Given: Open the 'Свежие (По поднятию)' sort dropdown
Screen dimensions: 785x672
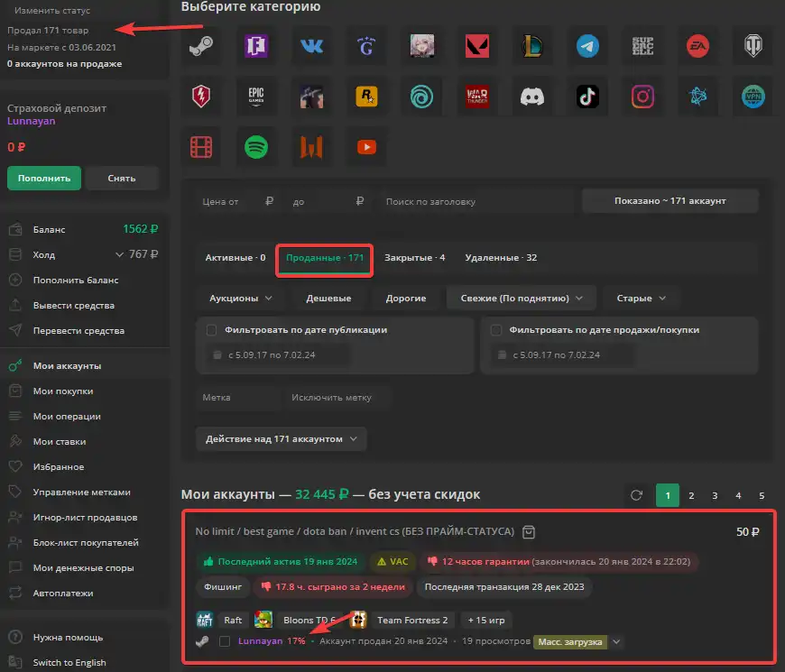Looking at the screenshot, I should click(x=522, y=299).
